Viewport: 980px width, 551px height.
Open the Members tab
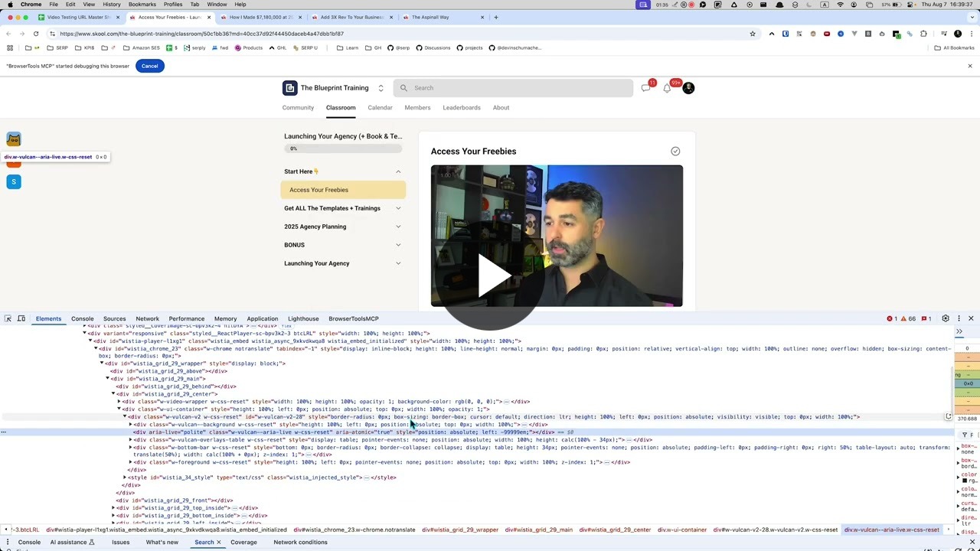coord(417,108)
